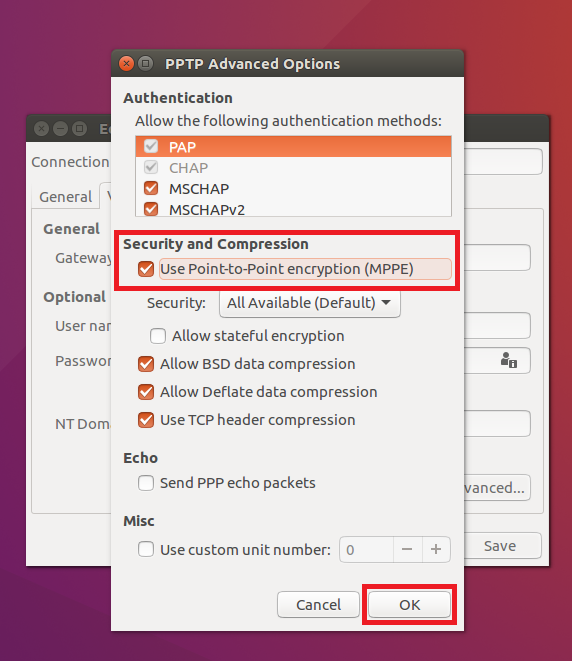Uncheck Allow BSD data compression

146,364
